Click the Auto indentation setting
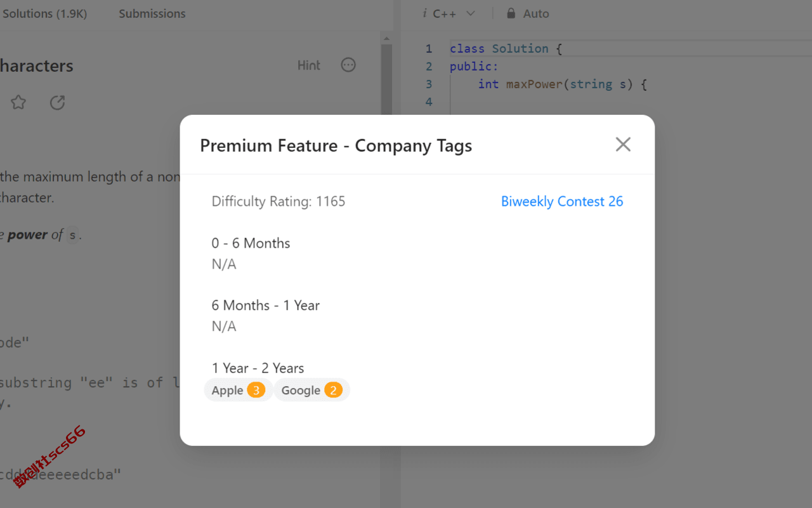 [x=536, y=13]
